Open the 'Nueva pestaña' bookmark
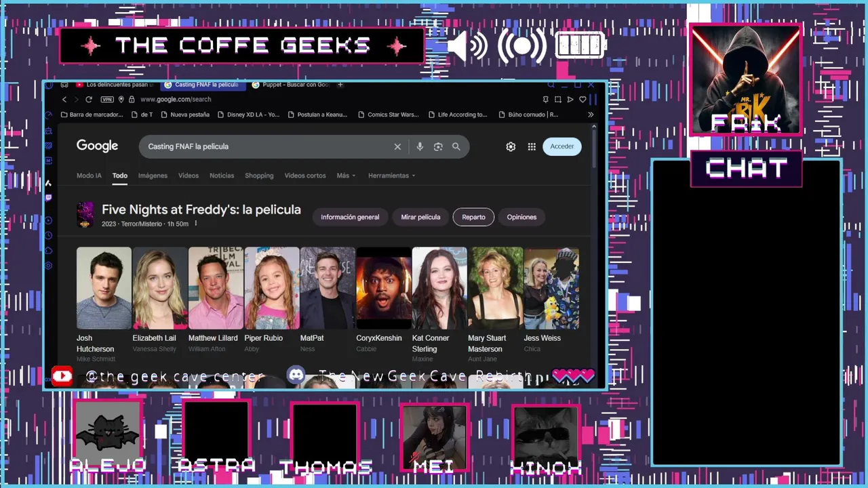Image resolution: width=868 pixels, height=488 pixels. (184, 115)
